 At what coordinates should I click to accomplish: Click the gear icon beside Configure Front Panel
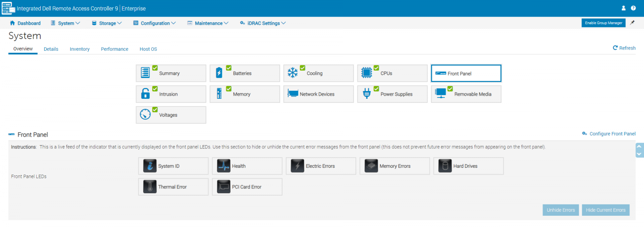coord(584,133)
